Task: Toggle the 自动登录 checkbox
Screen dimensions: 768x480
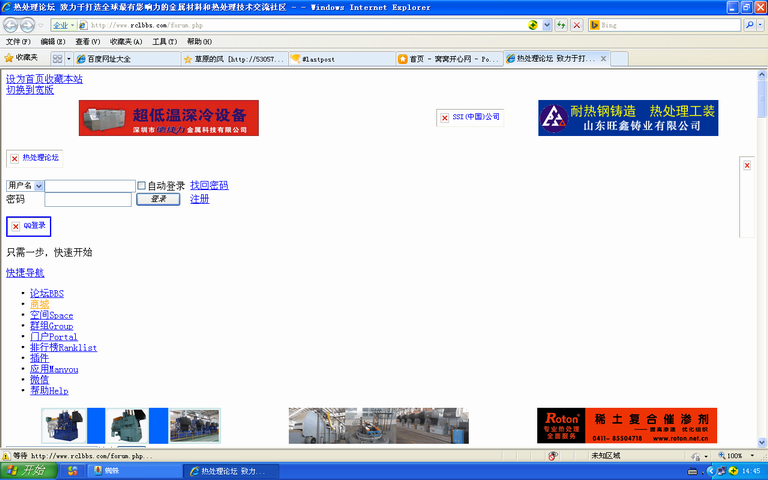Action: pos(142,186)
